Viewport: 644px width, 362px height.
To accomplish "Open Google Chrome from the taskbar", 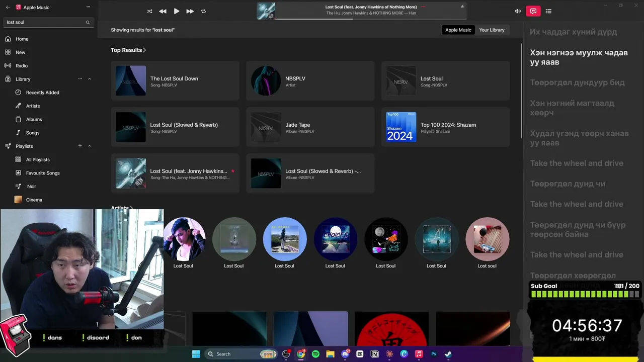I will [301, 354].
